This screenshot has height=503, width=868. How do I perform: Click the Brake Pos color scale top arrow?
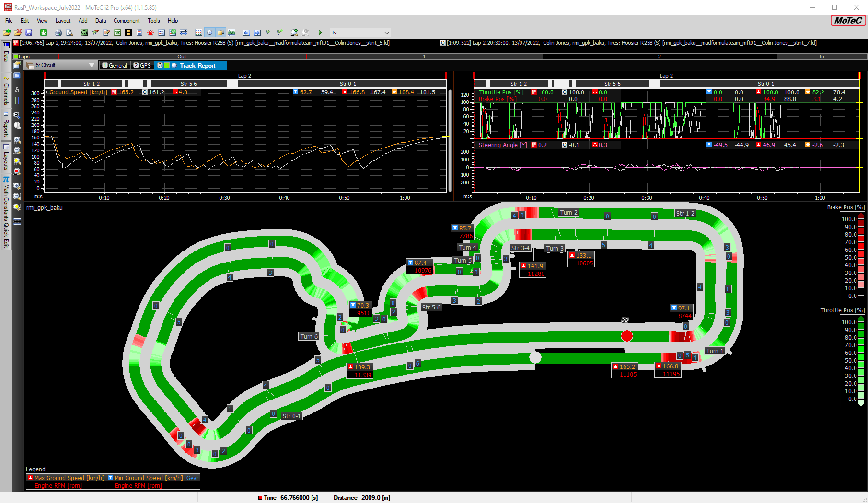tap(861, 216)
